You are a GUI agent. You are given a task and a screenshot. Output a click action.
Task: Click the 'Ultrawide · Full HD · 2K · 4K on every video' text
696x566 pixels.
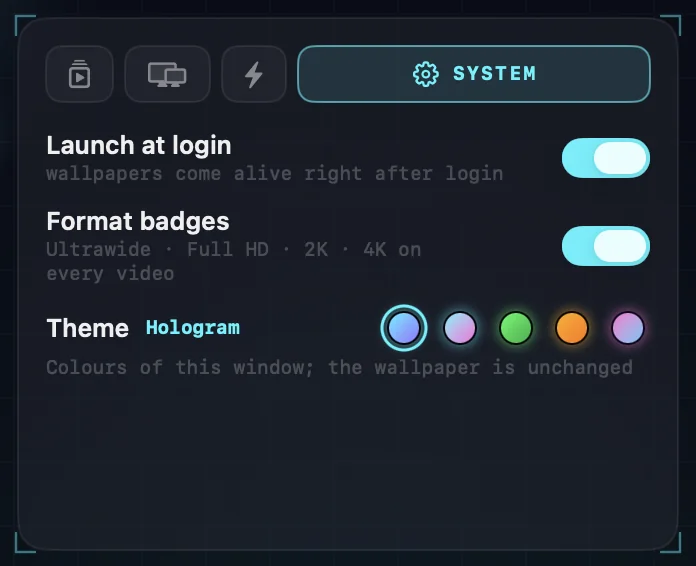coord(233,261)
